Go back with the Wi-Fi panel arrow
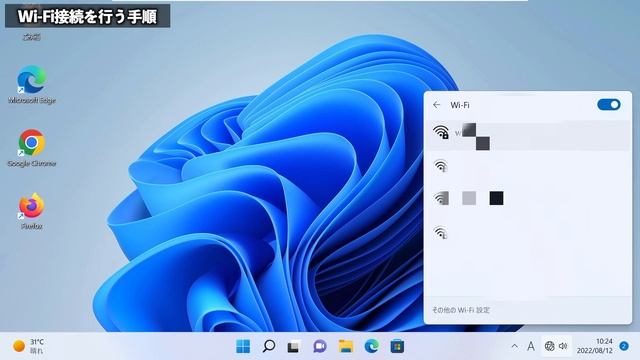 (x=437, y=105)
